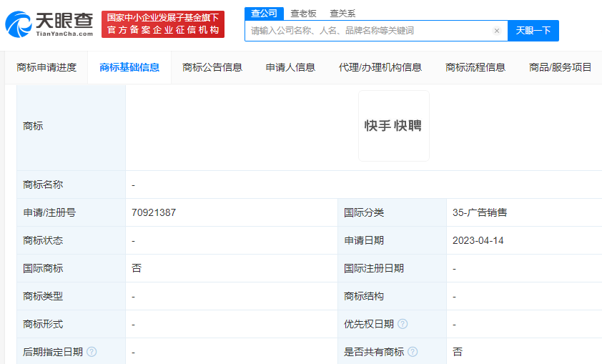The image size is (602, 364).
Task: Select the 查老板 search tab
Action: 303,14
